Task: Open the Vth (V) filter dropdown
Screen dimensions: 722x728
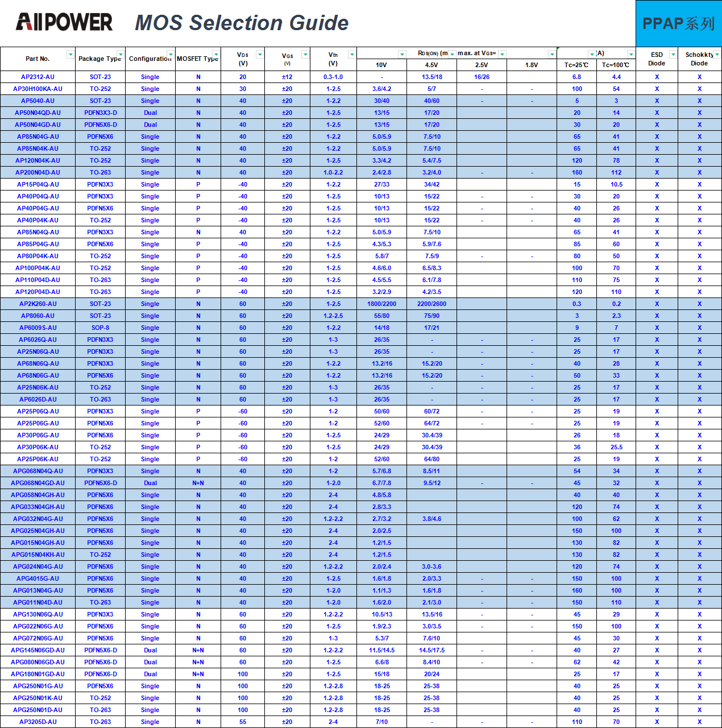Action: tap(352, 55)
